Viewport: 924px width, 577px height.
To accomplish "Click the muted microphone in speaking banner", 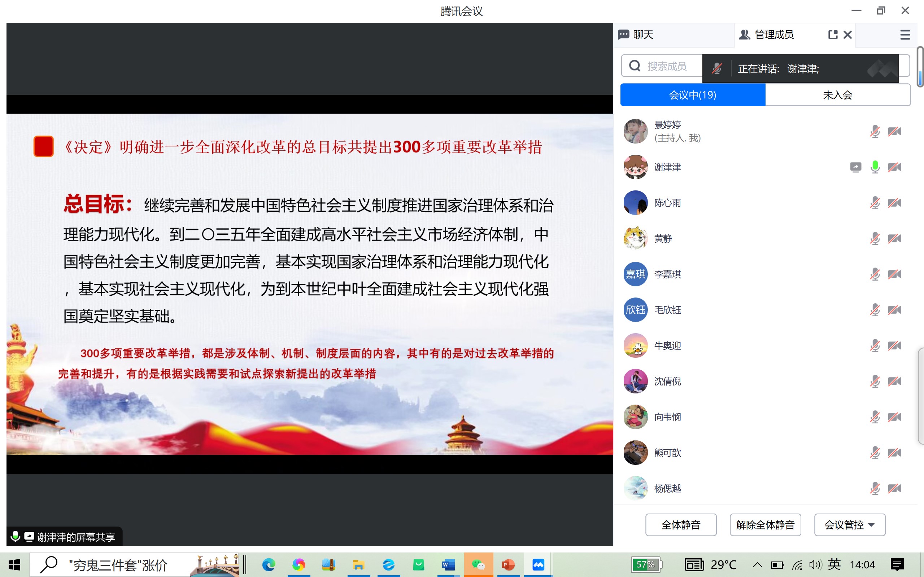I will tap(717, 69).
